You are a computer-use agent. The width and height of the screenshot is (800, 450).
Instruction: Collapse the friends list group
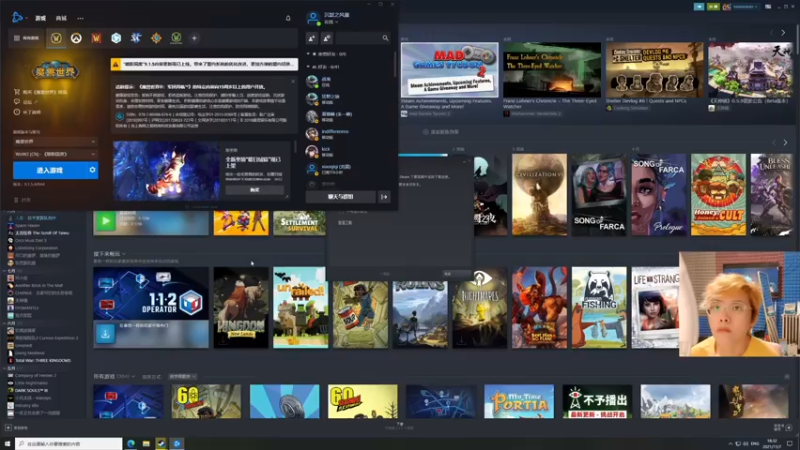pyautogui.click(x=308, y=66)
